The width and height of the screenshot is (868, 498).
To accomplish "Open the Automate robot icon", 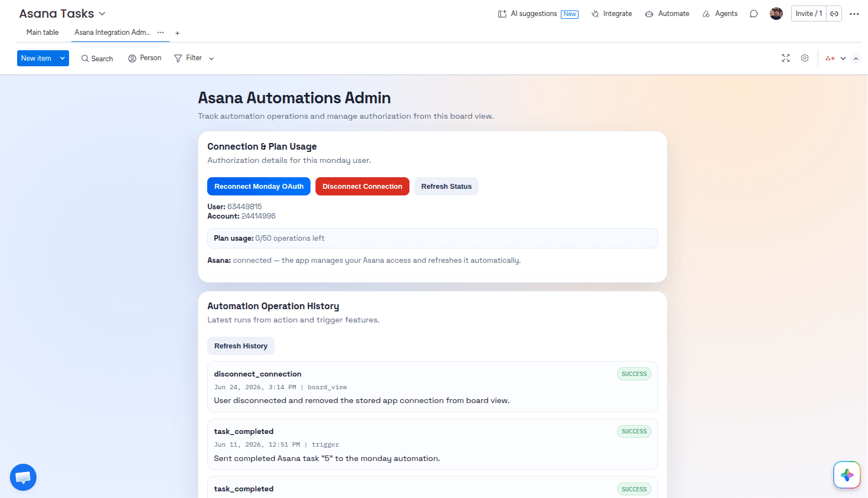I will 649,14.
